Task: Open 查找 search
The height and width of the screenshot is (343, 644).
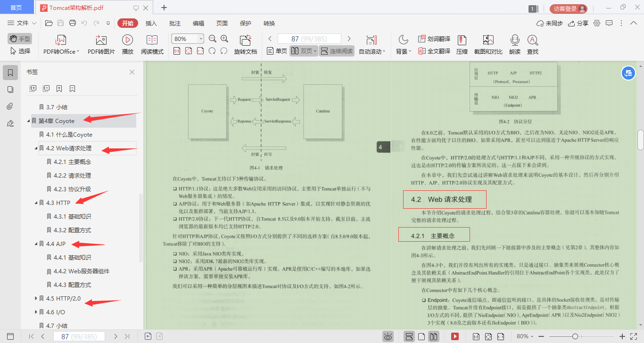Action: pos(533,44)
